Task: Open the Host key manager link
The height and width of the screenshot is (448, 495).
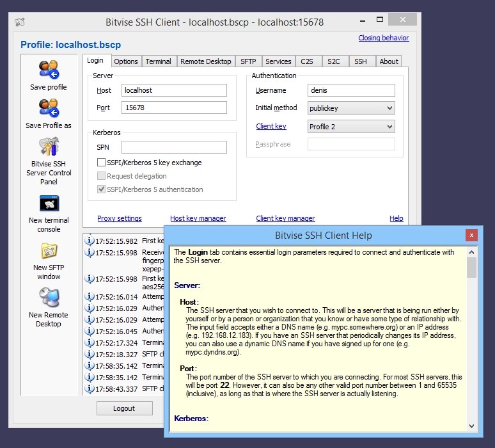Action: tap(198, 218)
